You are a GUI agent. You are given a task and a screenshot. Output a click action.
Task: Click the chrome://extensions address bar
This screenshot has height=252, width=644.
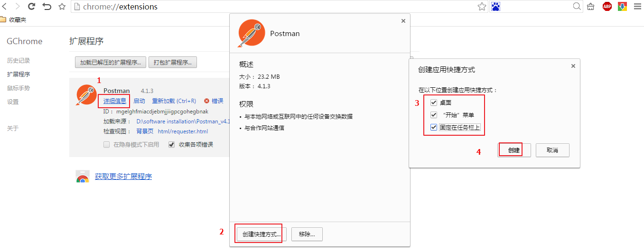[275, 7]
